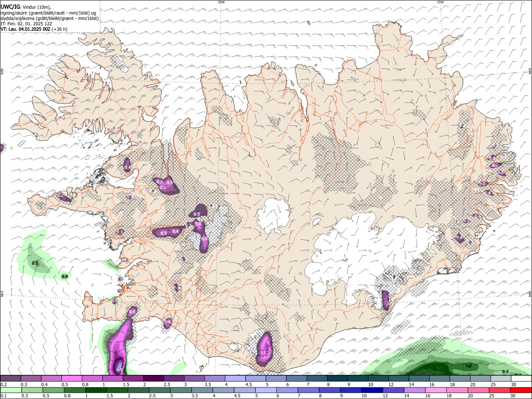Click the 'slydda/snjókoma' legend description line

tap(49, 18)
